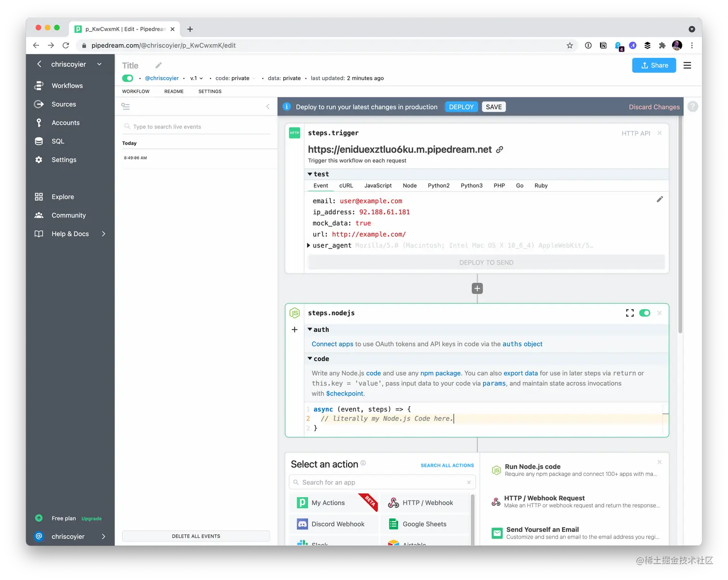The height and width of the screenshot is (580, 728).
Task: Click the plus icon beside auth
Action: (x=295, y=330)
